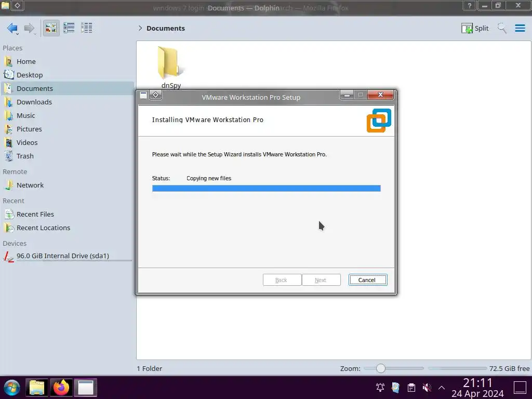Screen dimensions: 532x399
Task: Click the Downloads folder icon in Places
Action: [x=8, y=102]
